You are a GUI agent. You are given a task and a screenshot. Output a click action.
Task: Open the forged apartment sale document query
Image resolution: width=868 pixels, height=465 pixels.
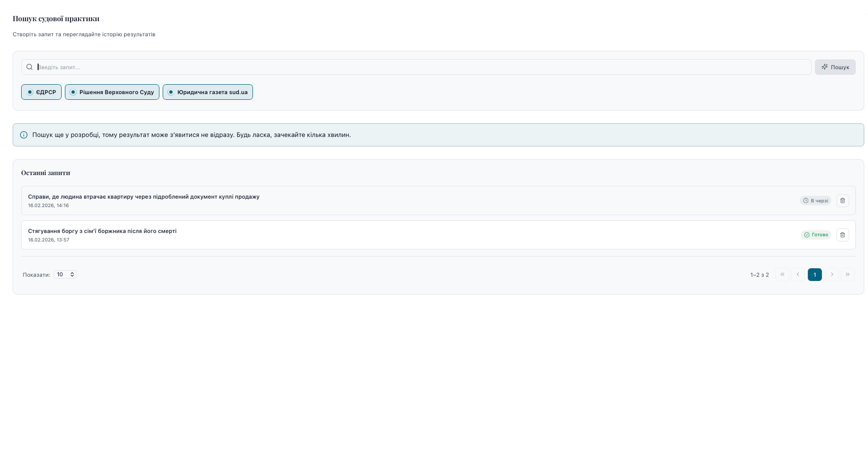(x=438, y=200)
